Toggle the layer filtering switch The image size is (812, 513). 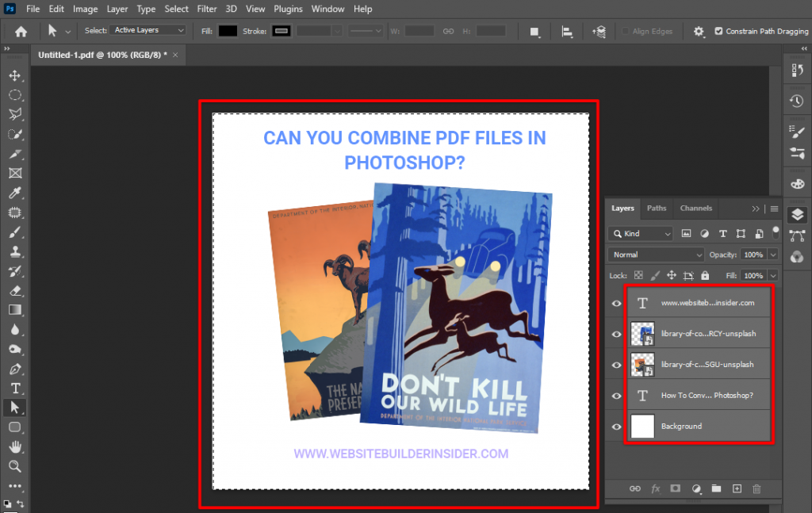click(776, 232)
